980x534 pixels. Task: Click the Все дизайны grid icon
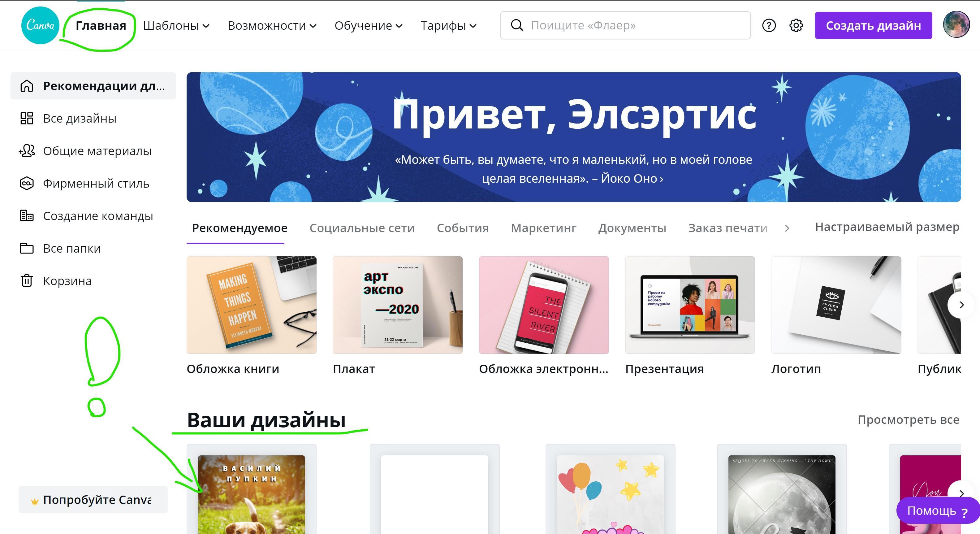[27, 118]
